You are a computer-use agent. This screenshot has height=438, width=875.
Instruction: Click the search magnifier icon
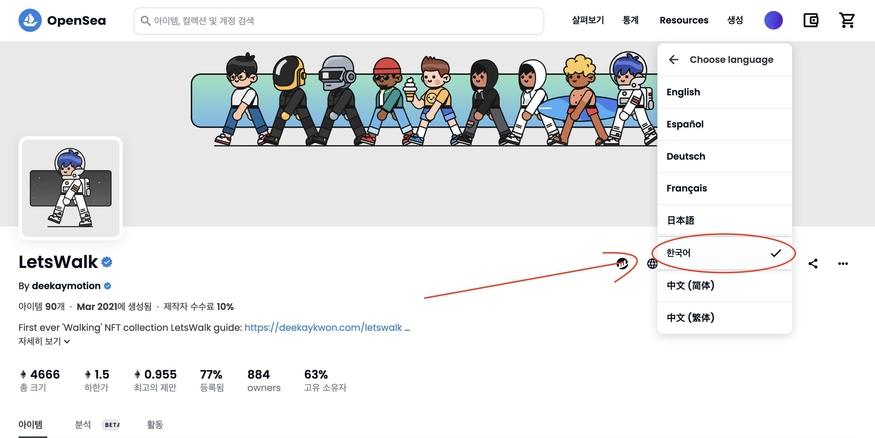click(145, 21)
